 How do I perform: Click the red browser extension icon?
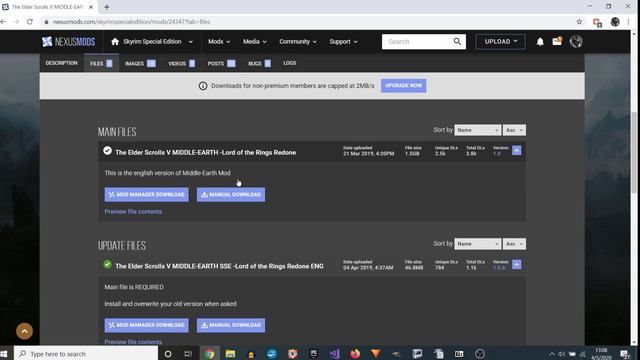coord(598,22)
